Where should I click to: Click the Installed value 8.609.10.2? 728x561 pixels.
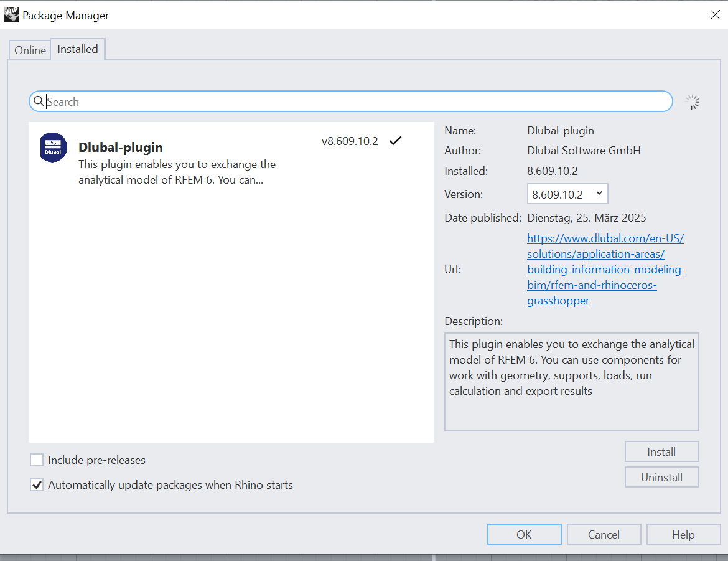click(553, 171)
